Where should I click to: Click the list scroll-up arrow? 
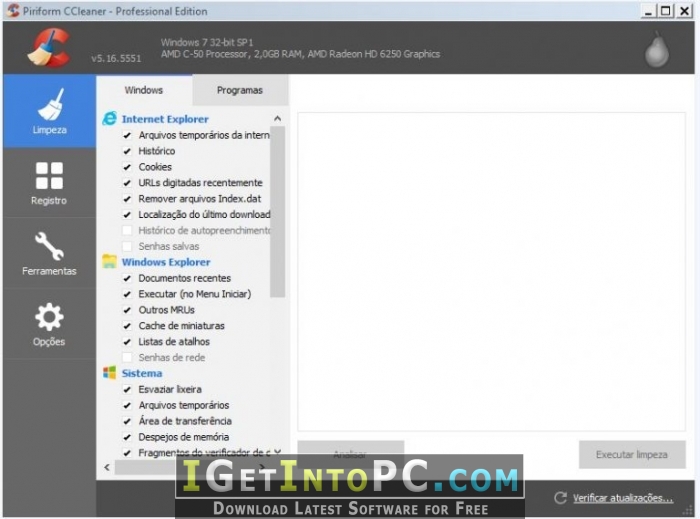(277, 119)
